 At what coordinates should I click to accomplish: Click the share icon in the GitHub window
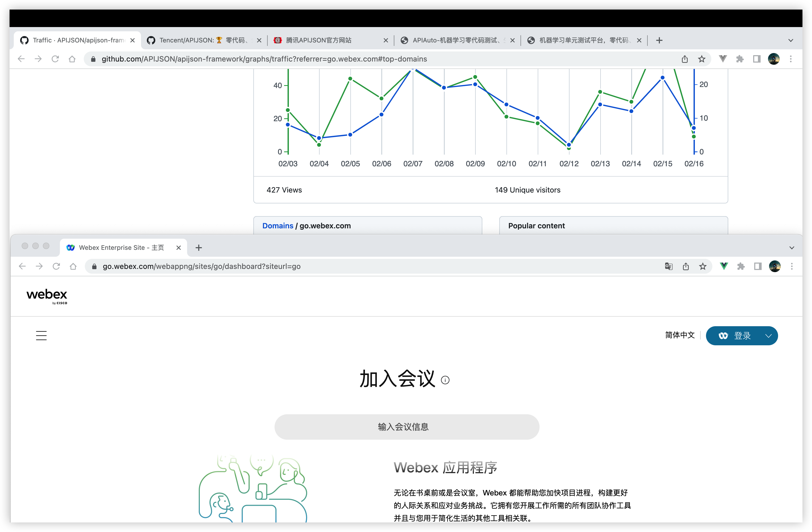(685, 59)
